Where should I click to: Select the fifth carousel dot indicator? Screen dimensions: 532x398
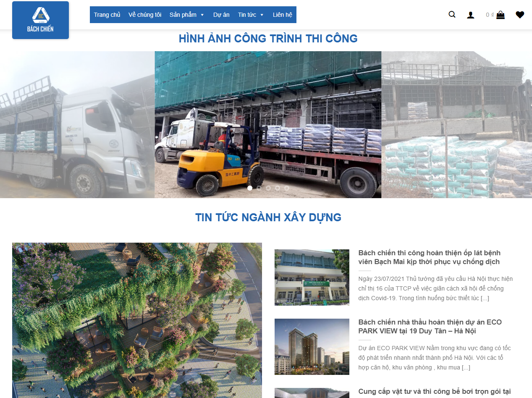click(287, 188)
